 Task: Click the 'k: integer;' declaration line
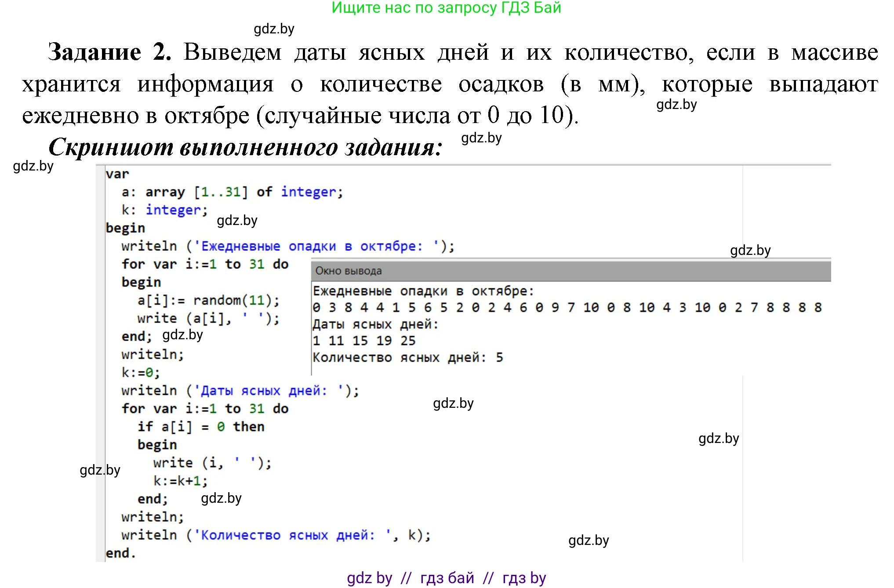(x=164, y=210)
